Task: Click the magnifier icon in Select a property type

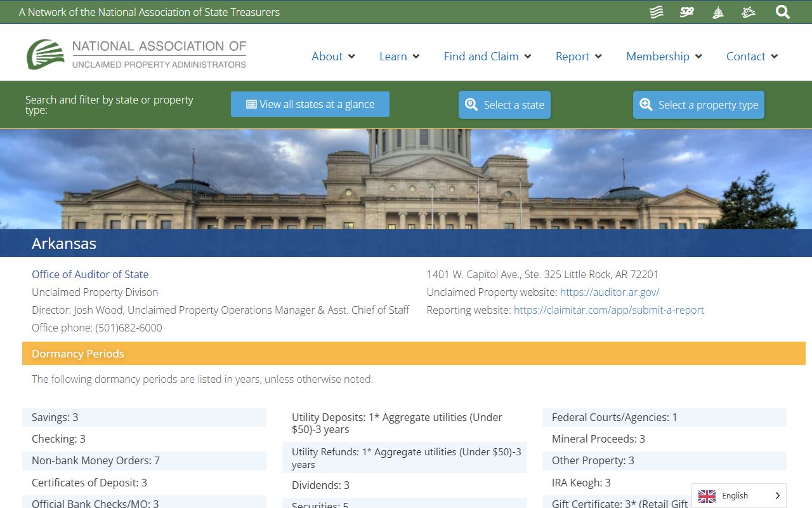Action: coord(646,105)
